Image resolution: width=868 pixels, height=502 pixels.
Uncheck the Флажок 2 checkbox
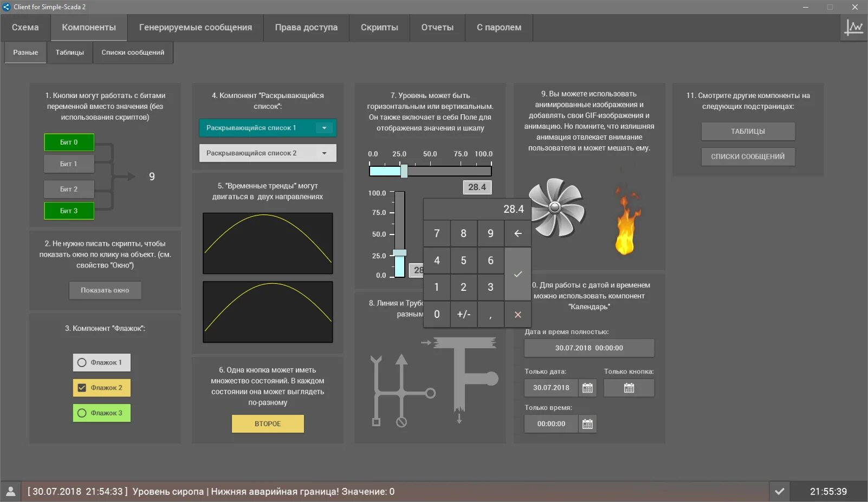click(x=102, y=388)
